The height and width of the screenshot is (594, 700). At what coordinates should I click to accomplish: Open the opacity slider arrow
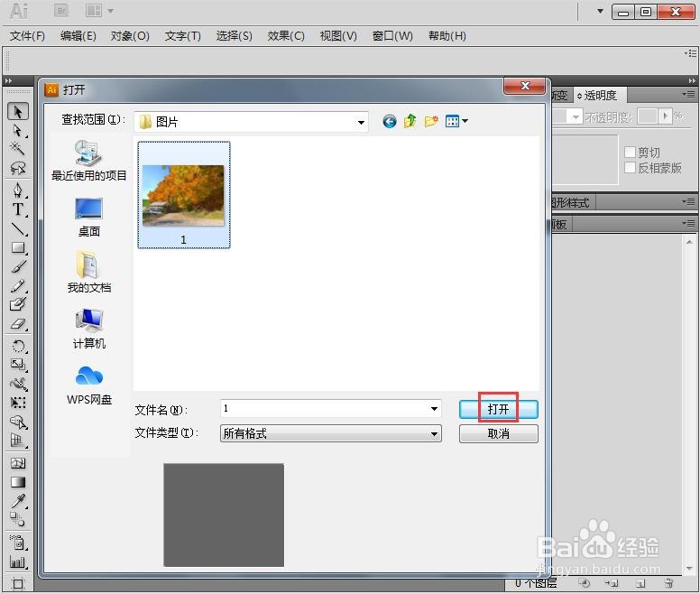[x=665, y=116]
